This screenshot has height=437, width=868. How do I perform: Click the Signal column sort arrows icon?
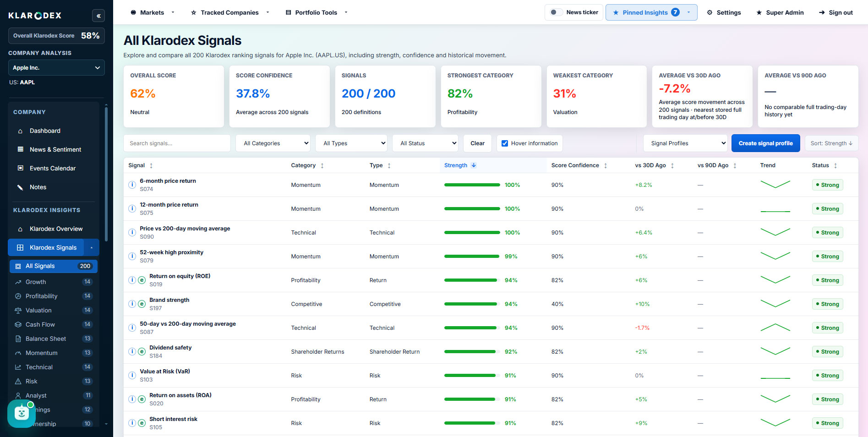151,166
